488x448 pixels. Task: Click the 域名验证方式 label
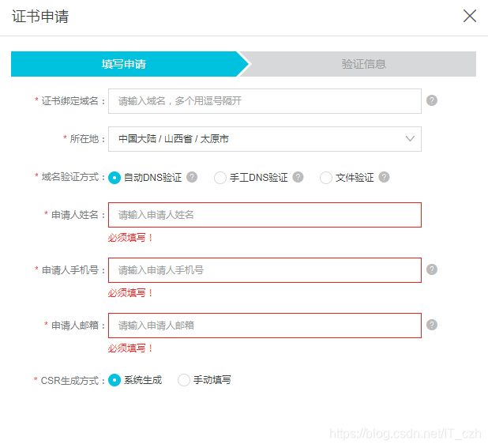point(70,177)
